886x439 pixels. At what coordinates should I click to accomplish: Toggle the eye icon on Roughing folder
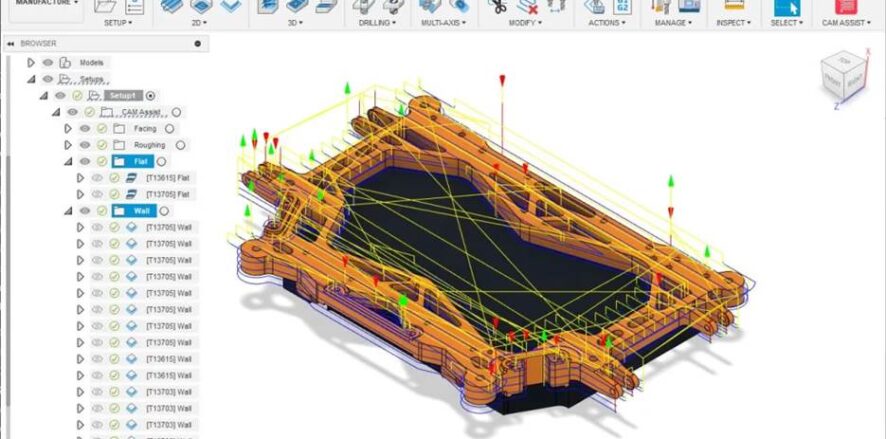pyautogui.click(x=85, y=145)
